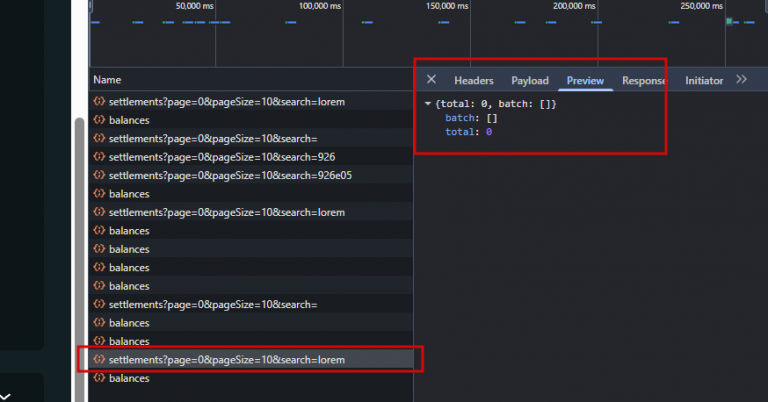The width and height of the screenshot is (768, 402).
Task: Click fetch icon of the bottom balances row
Action: point(99,378)
